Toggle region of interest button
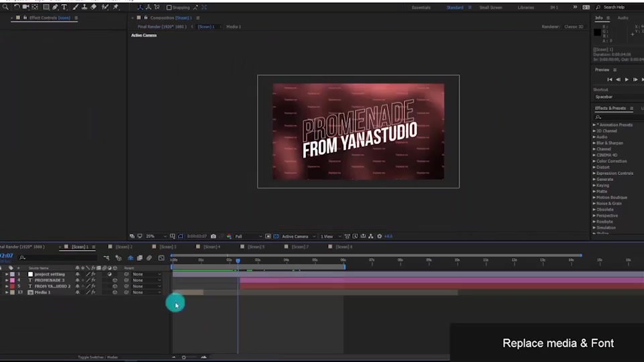This screenshot has width=644, height=362. 268,237
